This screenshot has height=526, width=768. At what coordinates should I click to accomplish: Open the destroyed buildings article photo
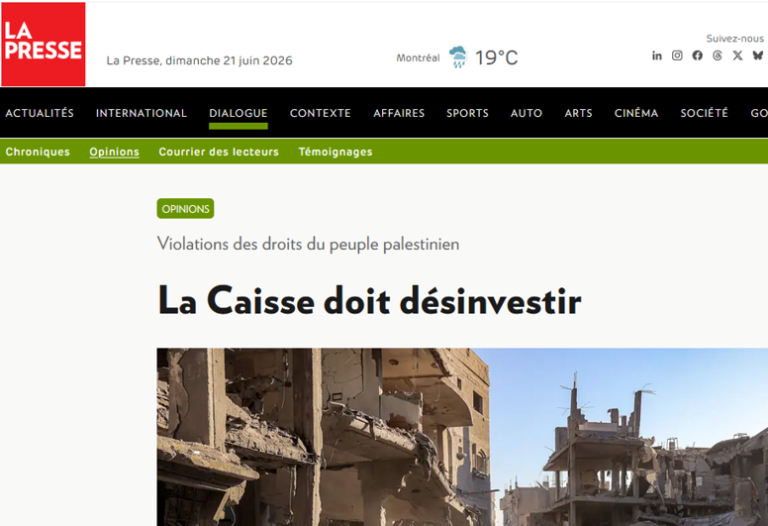[462, 437]
